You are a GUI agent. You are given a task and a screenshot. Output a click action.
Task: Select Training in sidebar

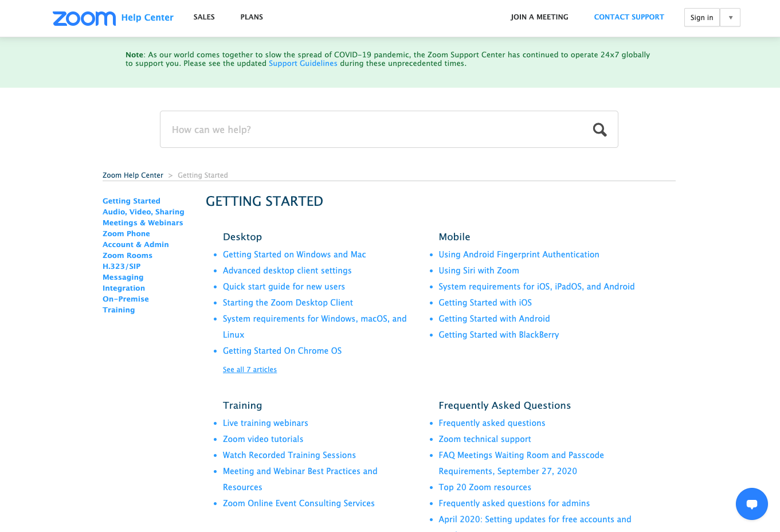coord(119,310)
